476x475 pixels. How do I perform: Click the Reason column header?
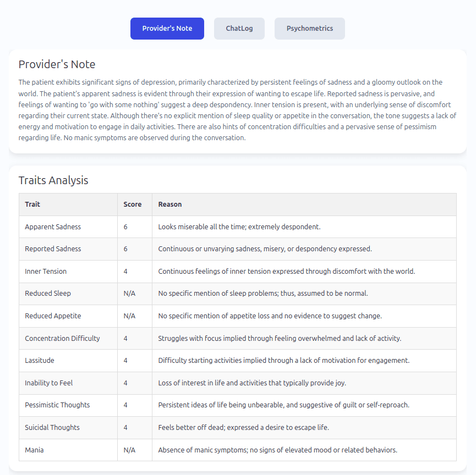coord(304,205)
